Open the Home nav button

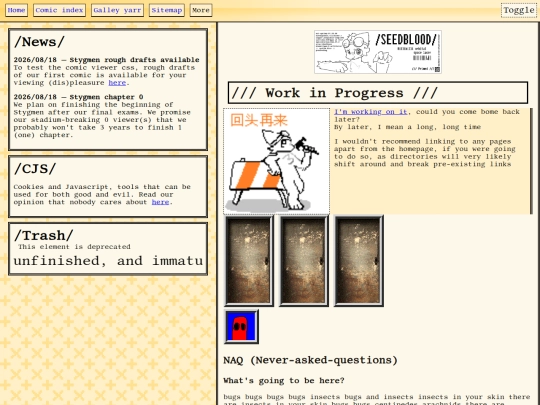click(x=17, y=10)
